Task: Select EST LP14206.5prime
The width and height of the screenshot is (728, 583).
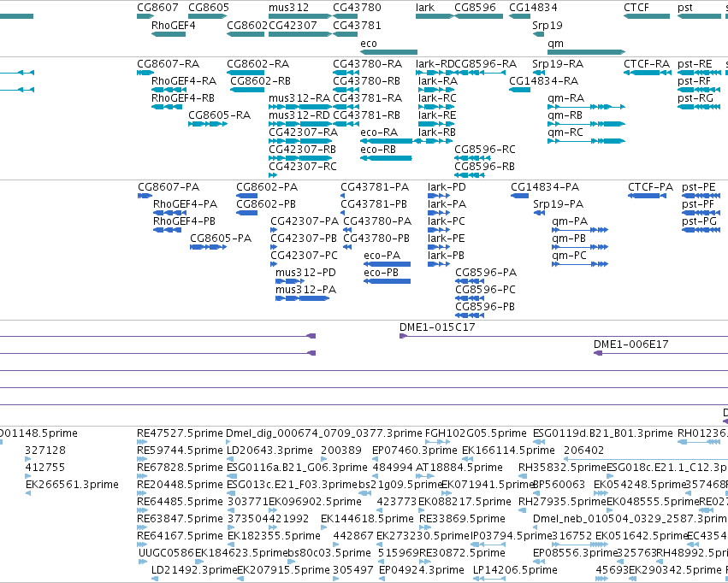Action: (x=515, y=570)
